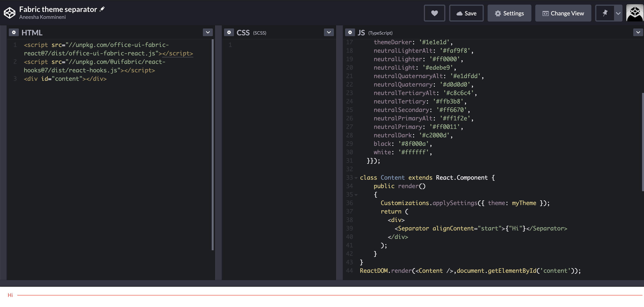The height and width of the screenshot is (307, 644).
Task: Click the HTML editor vertical scrollbar
Action: pyautogui.click(x=213, y=144)
